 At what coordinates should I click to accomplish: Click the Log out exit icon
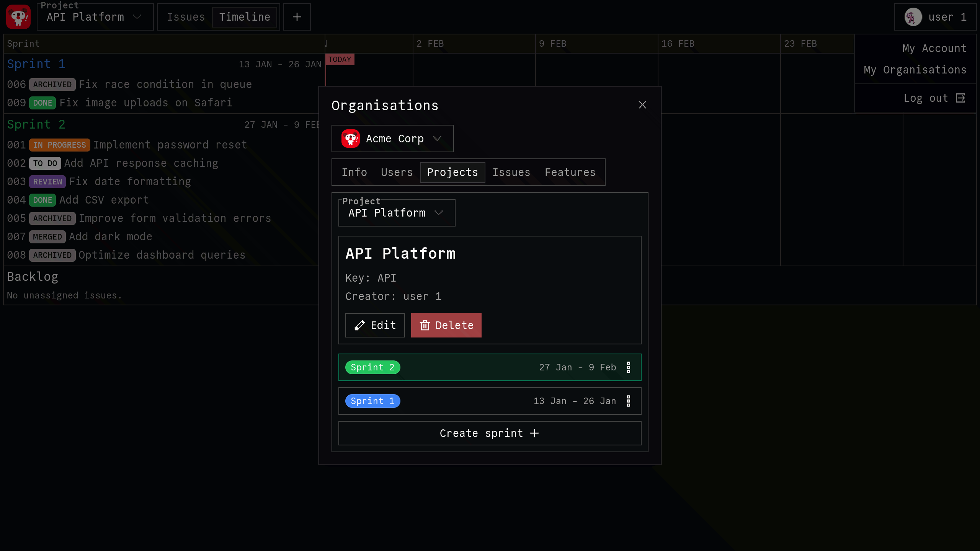[x=960, y=98]
